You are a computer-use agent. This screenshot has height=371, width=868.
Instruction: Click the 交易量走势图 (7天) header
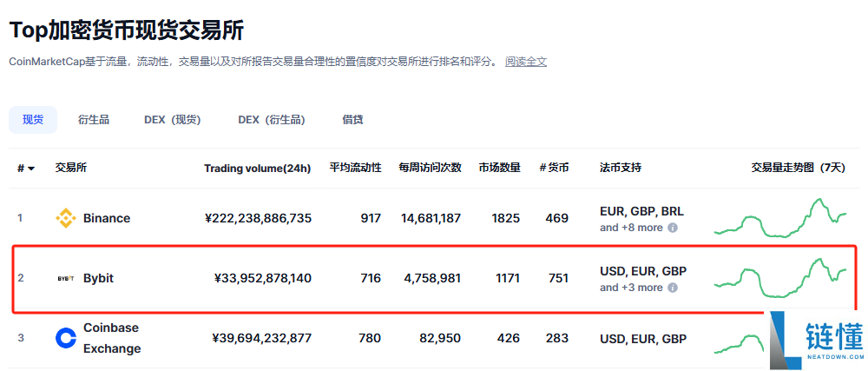[x=798, y=168]
